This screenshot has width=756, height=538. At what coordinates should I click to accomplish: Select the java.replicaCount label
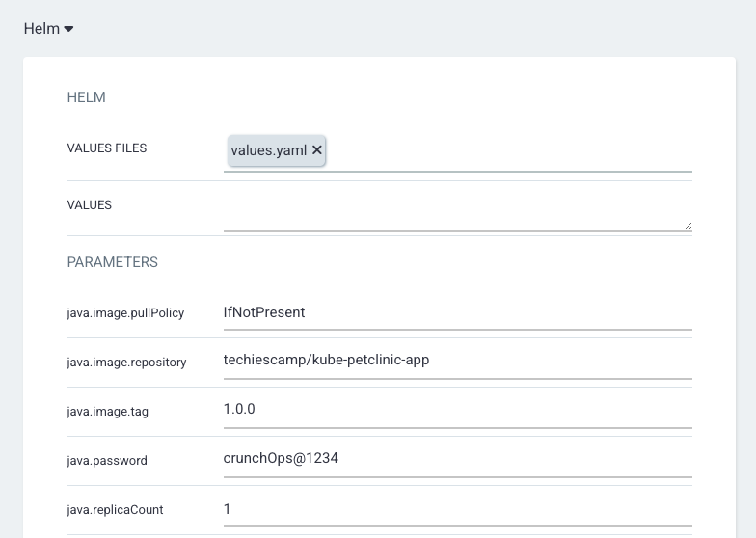pos(116,510)
